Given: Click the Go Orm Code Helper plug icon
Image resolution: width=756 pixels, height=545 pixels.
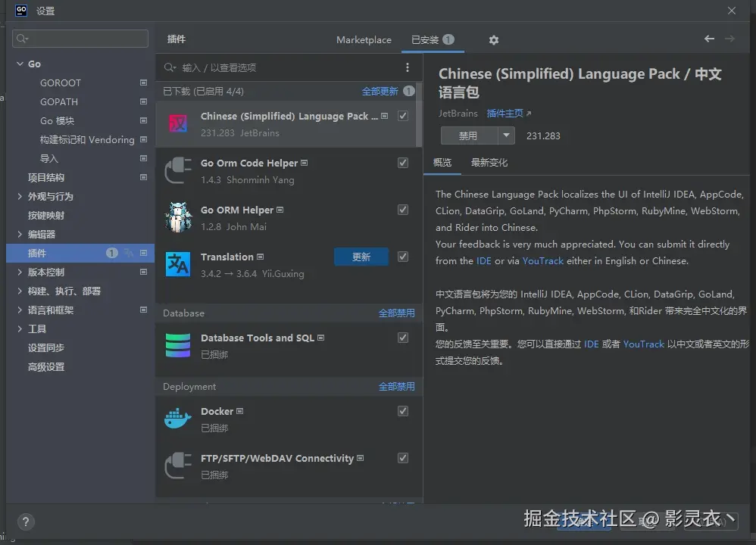Looking at the screenshot, I should point(178,170).
